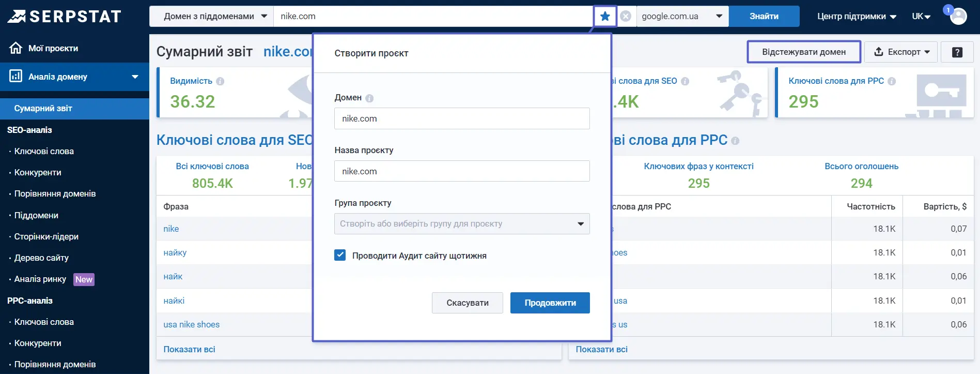
Task: Open SEO Конкуренти in sidebar
Action: [x=38, y=173]
